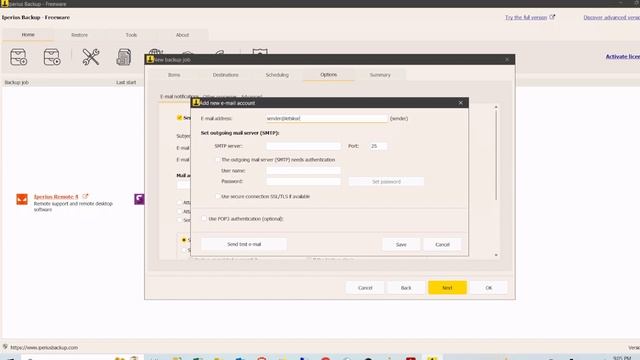The image size is (640, 360).
Task: Switch to the Home tab
Action: pyautogui.click(x=28, y=35)
